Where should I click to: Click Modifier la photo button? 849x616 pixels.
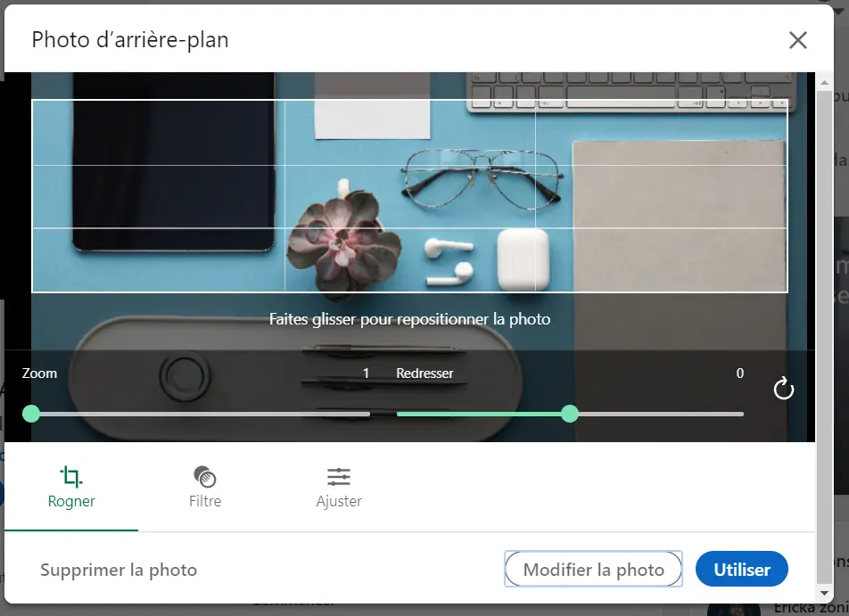coord(592,569)
